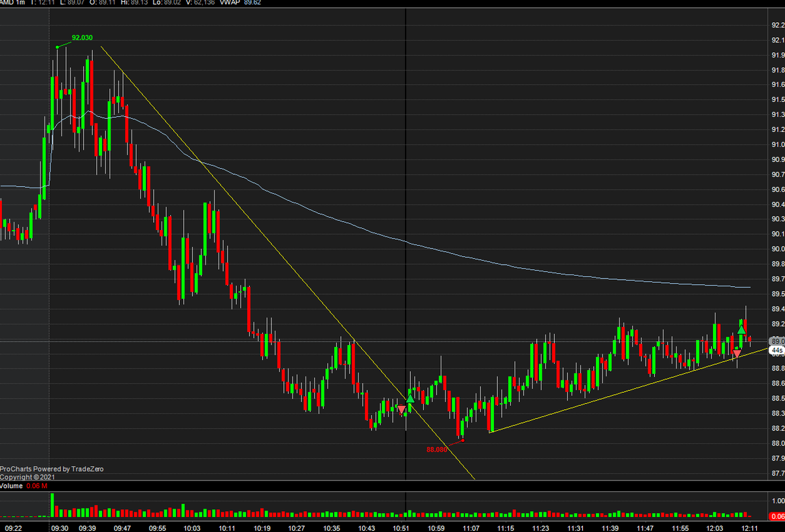785x532 pixels.
Task: Click the 09:22 time axis label
Action: (14, 527)
